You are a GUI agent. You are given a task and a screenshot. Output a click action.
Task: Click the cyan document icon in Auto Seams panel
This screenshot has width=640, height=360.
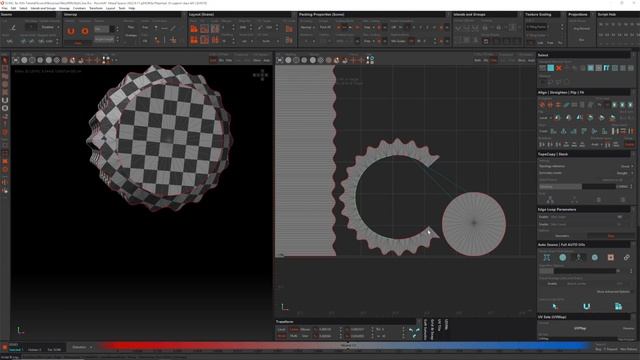click(618, 307)
